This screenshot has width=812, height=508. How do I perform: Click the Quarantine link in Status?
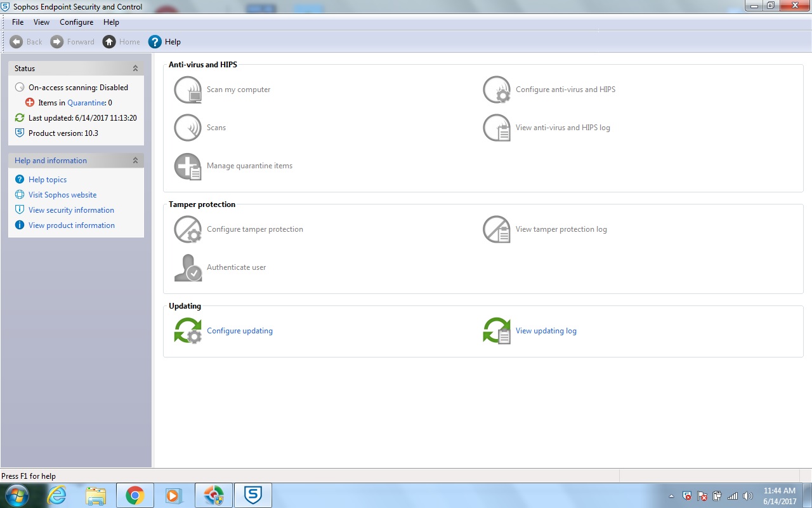(86, 103)
